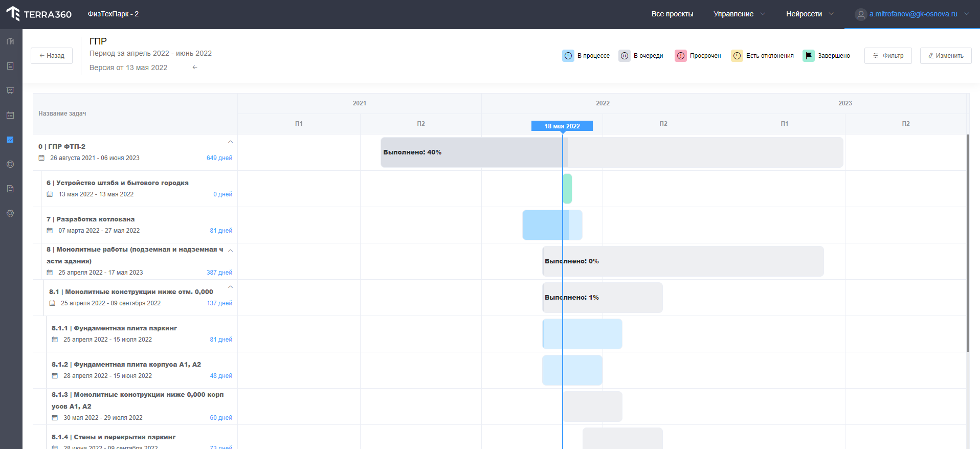Screen dimensions: 980x449
Task: Click the yellow 'Есть отклонения' clock icon
Action: click(737, 56)
